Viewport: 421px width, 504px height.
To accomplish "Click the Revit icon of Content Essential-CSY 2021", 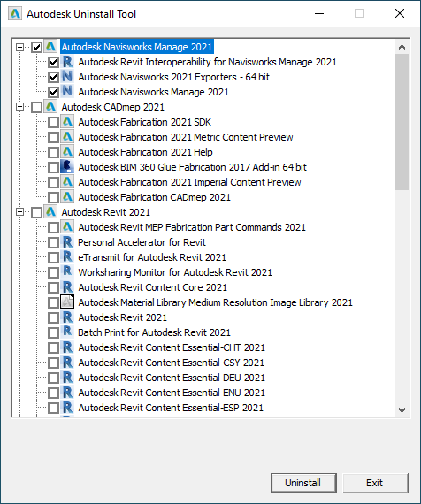I will tap(67, 363).
